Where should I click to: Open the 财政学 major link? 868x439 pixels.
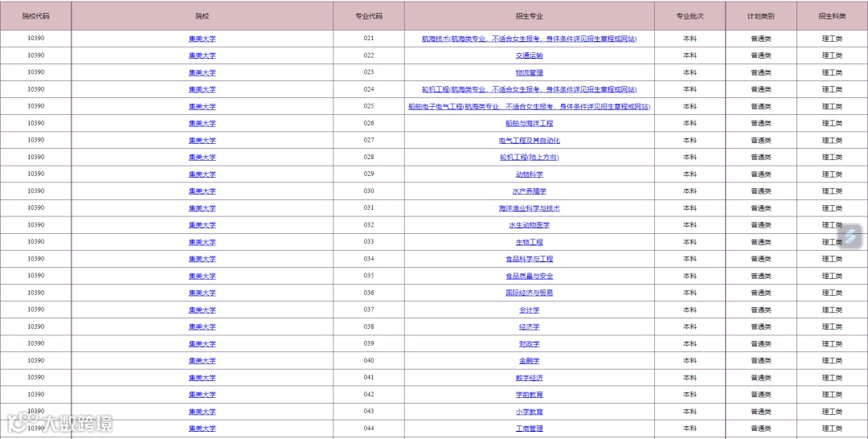pos(529,344)
